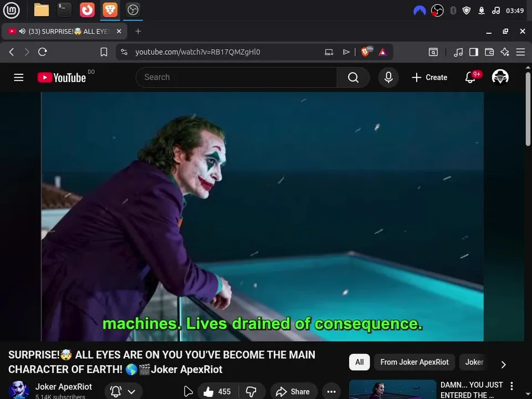The width and height of the screenshot is (532, 399).
Task: Select the All filter chip
Action: pos(359,362)
